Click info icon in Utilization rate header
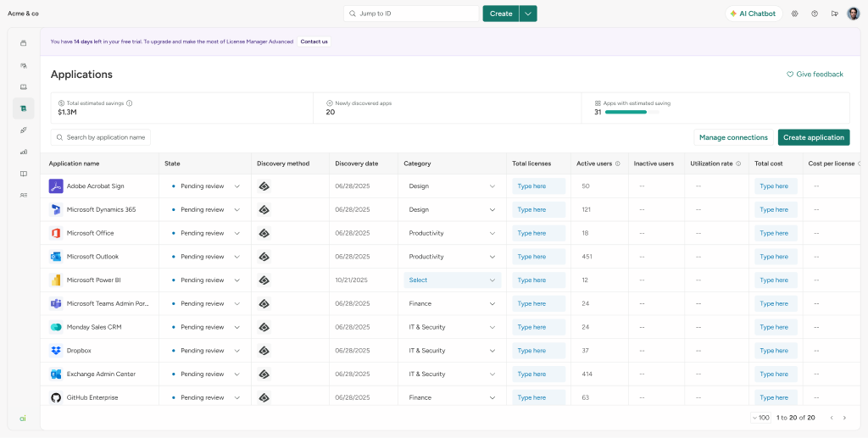This screenshot has width=868, height=438. tap(738, 164)
